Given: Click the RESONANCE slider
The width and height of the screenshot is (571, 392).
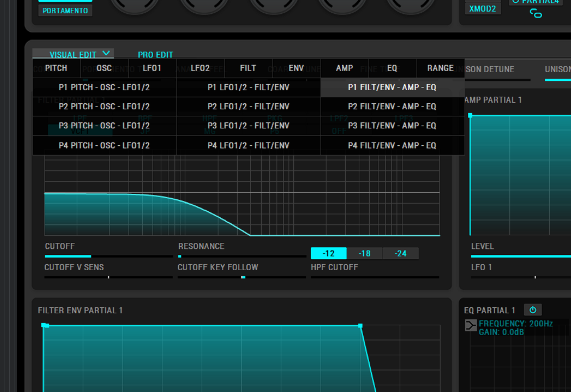Looking at the screenshot, I should coord(180,256).
